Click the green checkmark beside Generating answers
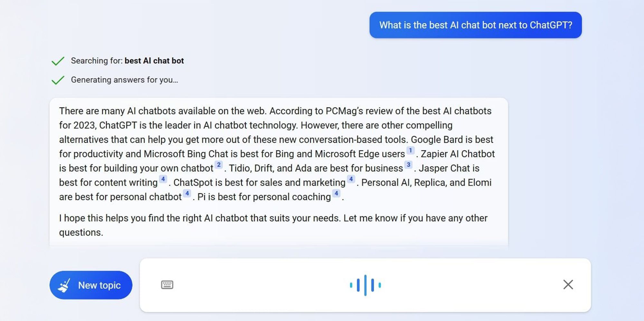644x321 pixels. pyautogui.click(x=58, y=80)
